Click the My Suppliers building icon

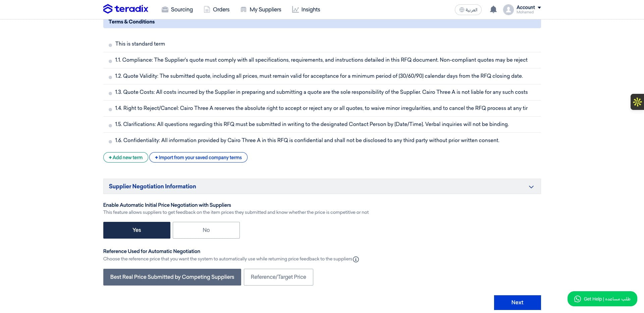click(244, 9)
